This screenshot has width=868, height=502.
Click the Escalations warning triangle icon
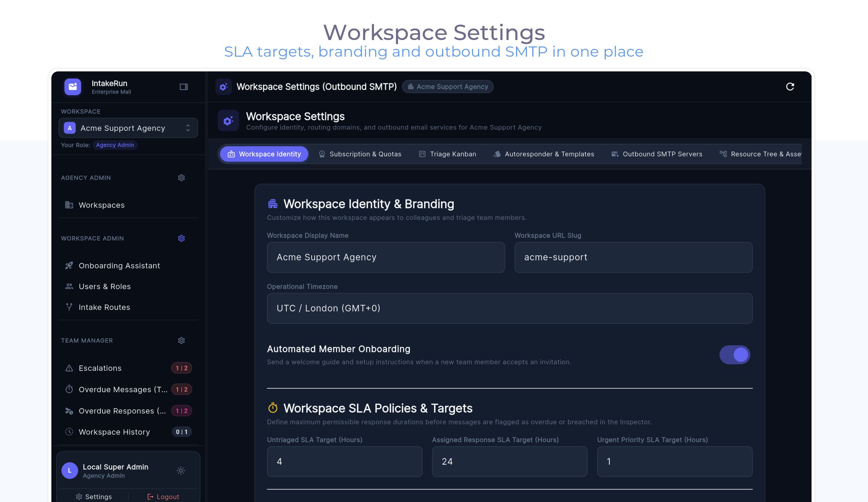pyautogui.click(x=69, y=368)
